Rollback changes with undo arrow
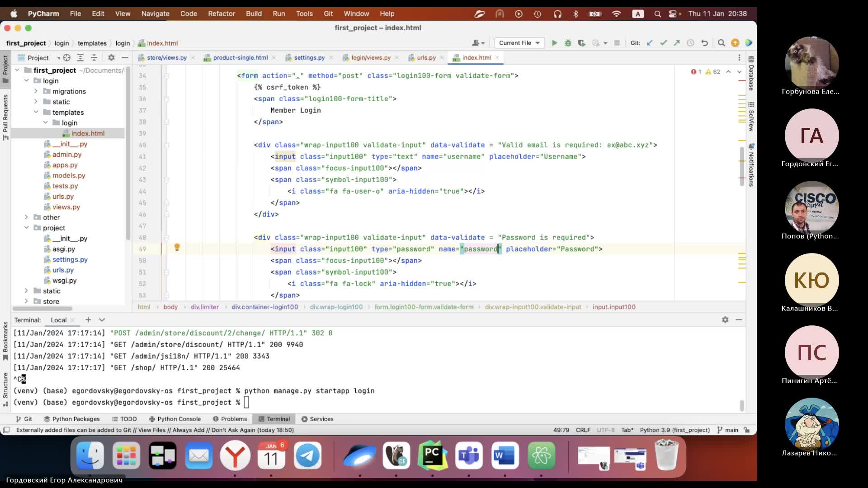Viewport: 868px width, 488px height. pos(704,43)
